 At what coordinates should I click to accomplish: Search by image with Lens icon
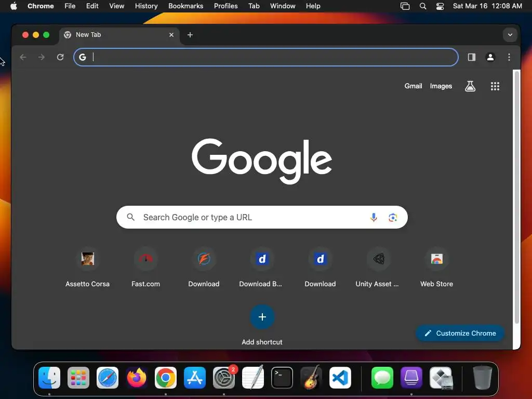click(x=393, y=218)
